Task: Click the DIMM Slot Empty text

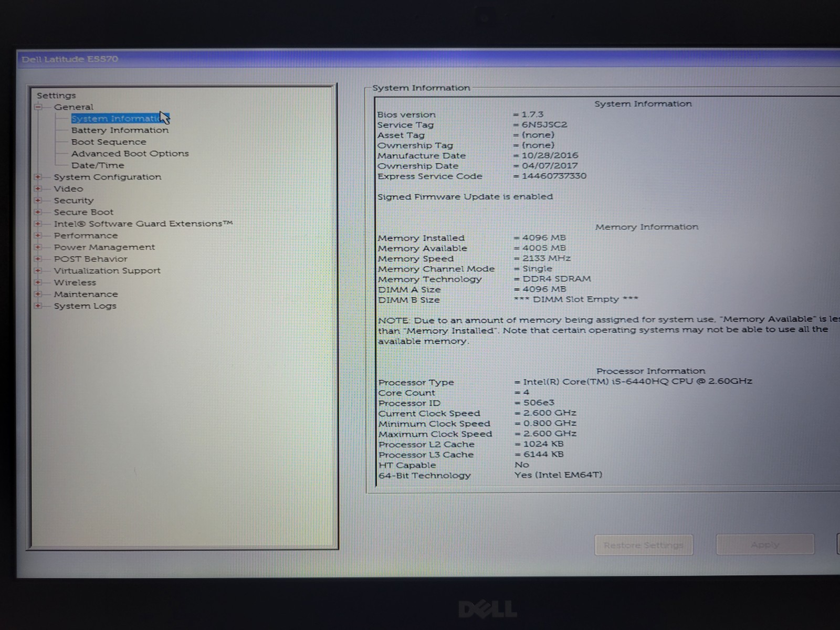Action: [x=576, y=299]
